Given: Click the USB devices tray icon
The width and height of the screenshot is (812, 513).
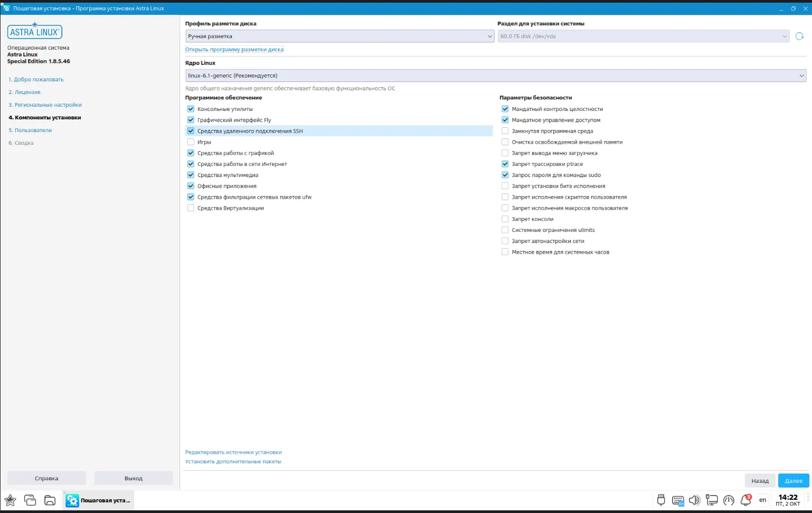Looking at the screenshot, I should coord(660,500).
